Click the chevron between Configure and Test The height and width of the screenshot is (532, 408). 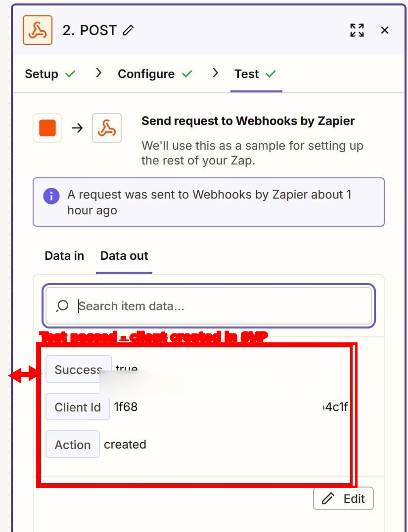pos(215,73)
